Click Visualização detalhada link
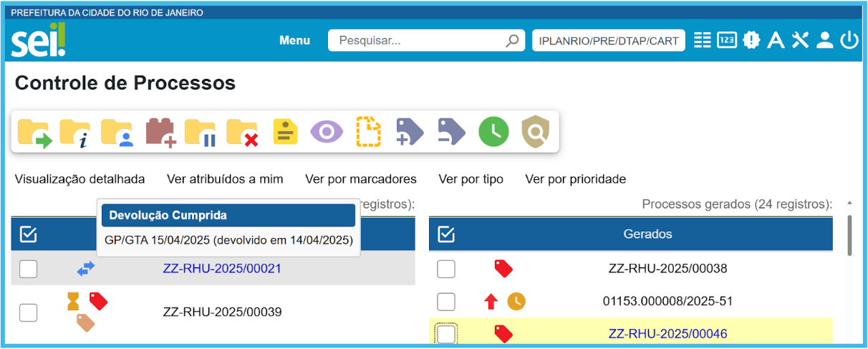Screen dimensions: 868x349 click(x=79, y=179)
